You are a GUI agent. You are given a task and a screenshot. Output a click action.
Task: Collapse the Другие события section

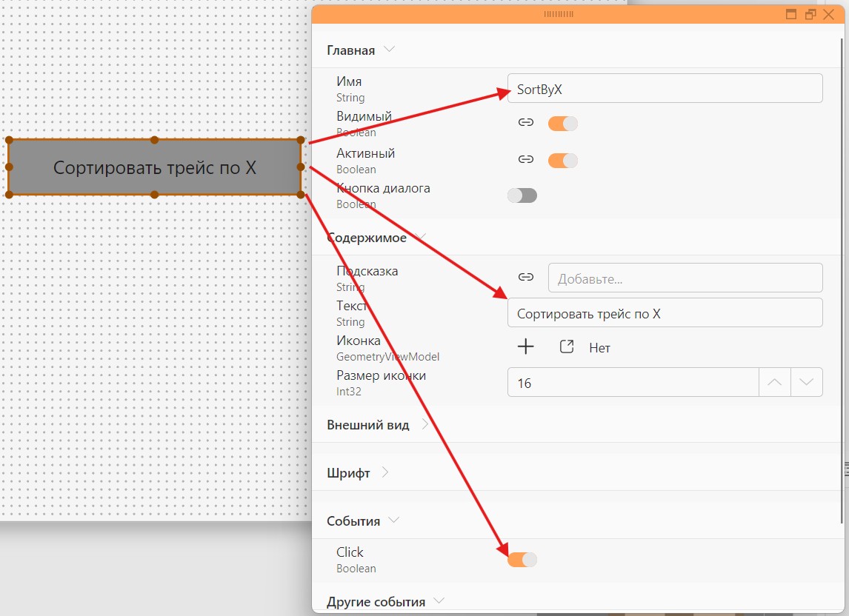439,600
